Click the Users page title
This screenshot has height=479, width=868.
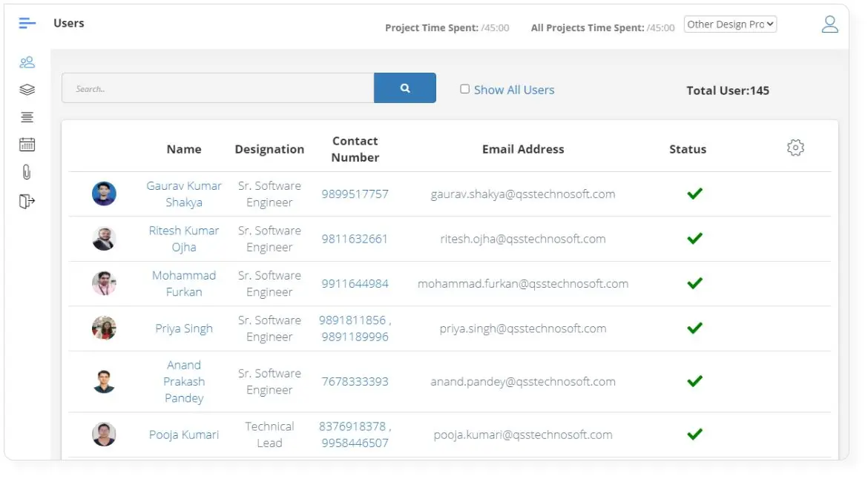(x=69, y=23)
